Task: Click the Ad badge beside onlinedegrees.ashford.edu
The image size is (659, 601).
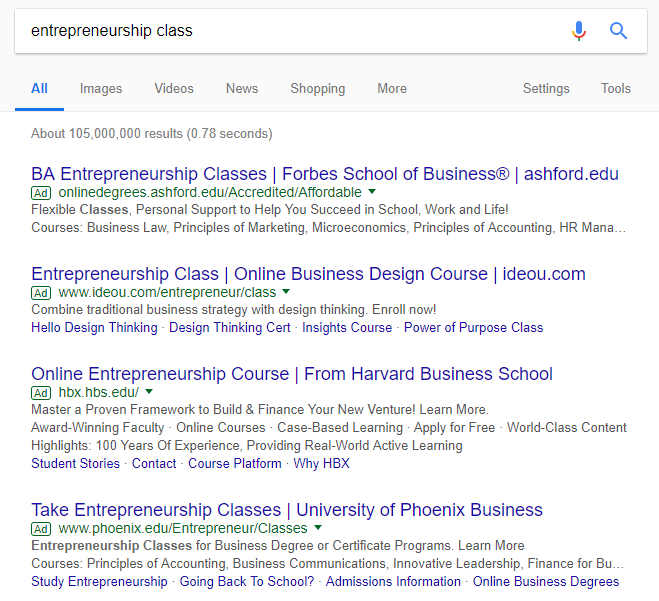Action: (x=41, y=192)
